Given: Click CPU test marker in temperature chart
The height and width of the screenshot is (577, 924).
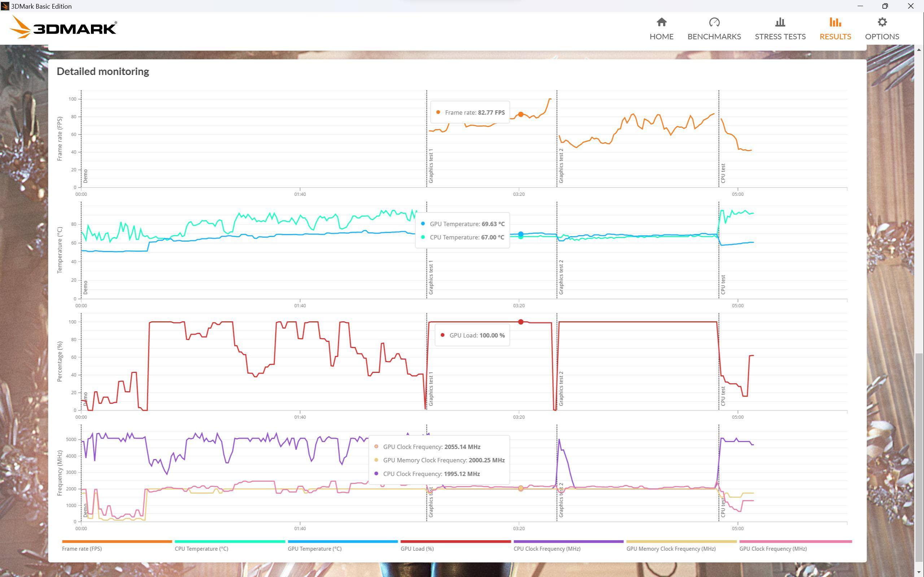Looking at the screenshot, I should pyautogui.click(x=723, y=284).
